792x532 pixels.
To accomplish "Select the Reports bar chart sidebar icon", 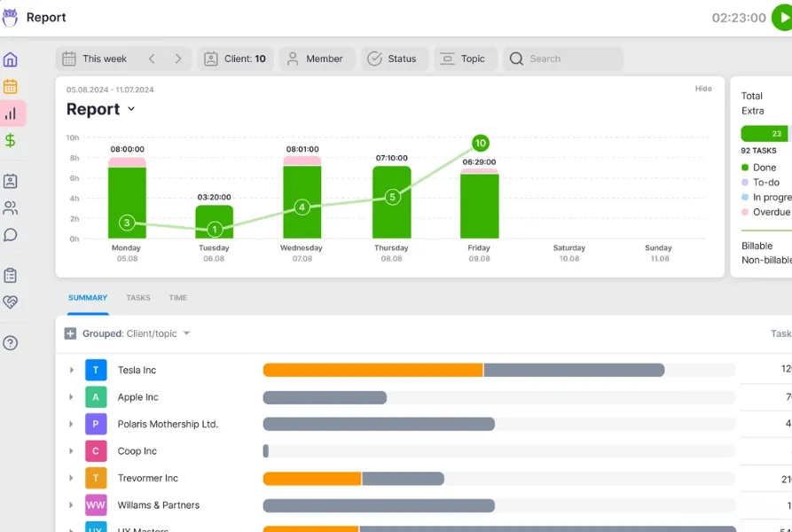I will pos(10,113).
